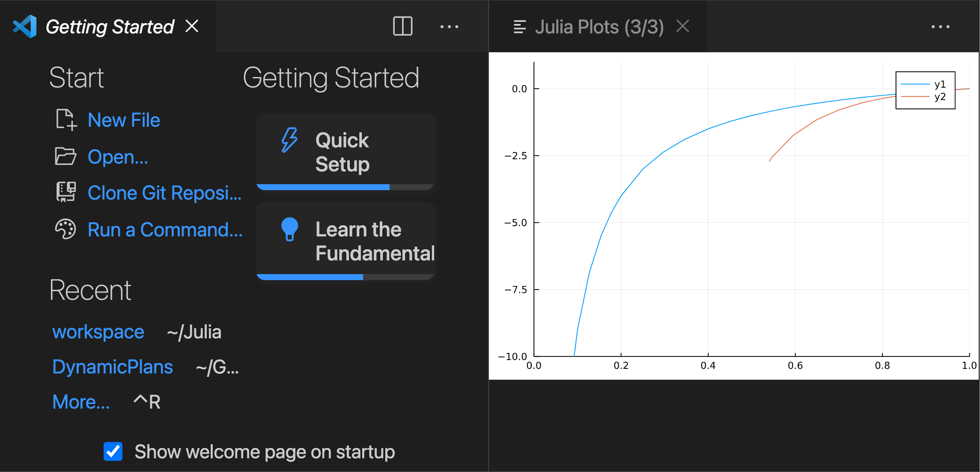980x472 pixels.
Task: Click the Quick Setup lightning icon
Action: 289,140
